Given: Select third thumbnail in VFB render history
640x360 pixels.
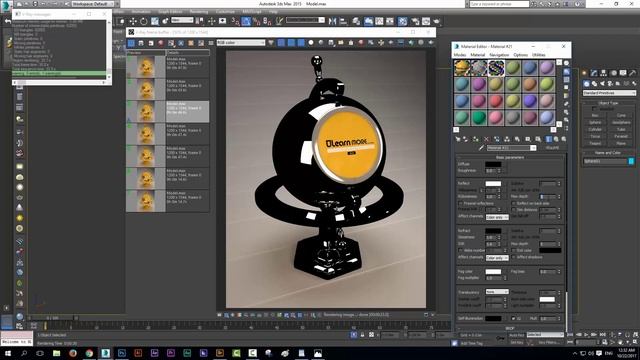Looking at the screenshot, I should coord(146,111).
